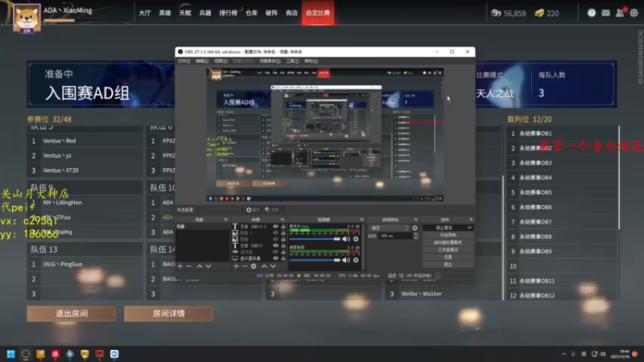
Task: Expand 停止推流 button dropdown arrow
Action: pos(469,228)
